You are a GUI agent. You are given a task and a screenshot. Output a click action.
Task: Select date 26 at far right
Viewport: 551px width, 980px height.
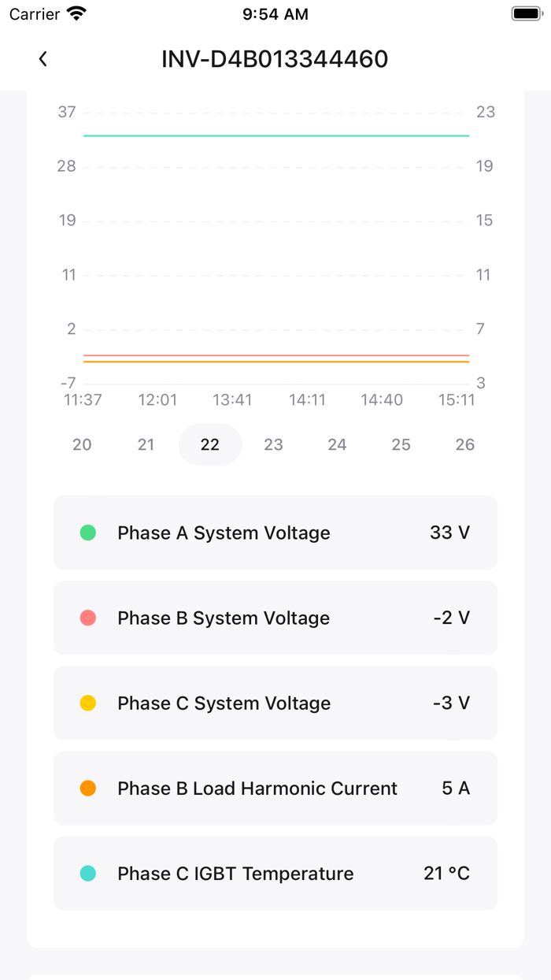point(464,444)
